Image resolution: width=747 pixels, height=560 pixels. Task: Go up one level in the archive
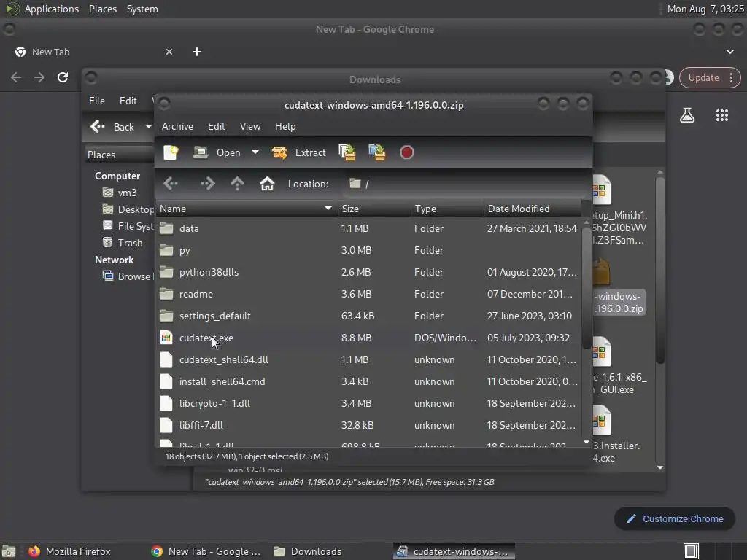click(237, 183)
